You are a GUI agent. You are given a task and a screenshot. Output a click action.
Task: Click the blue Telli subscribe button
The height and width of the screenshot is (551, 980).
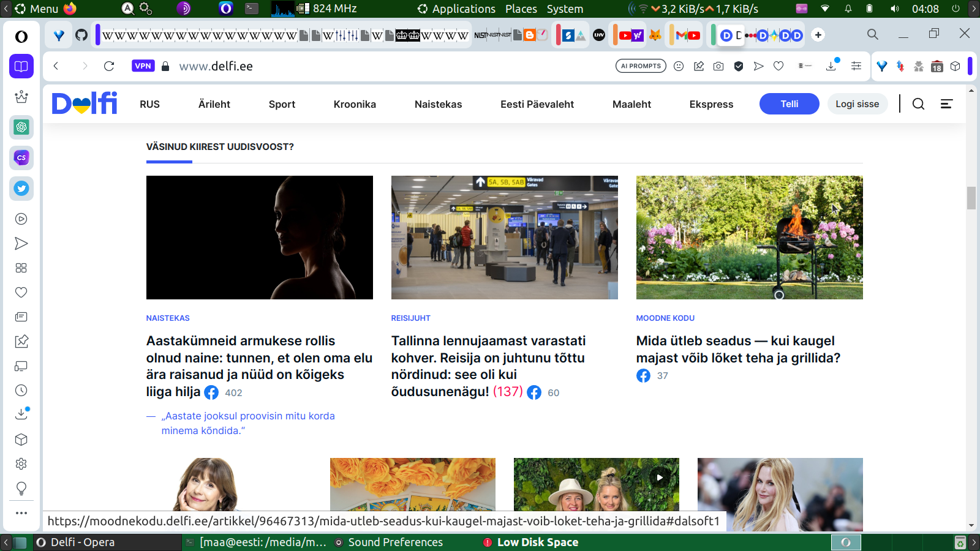tap(790, 104)
